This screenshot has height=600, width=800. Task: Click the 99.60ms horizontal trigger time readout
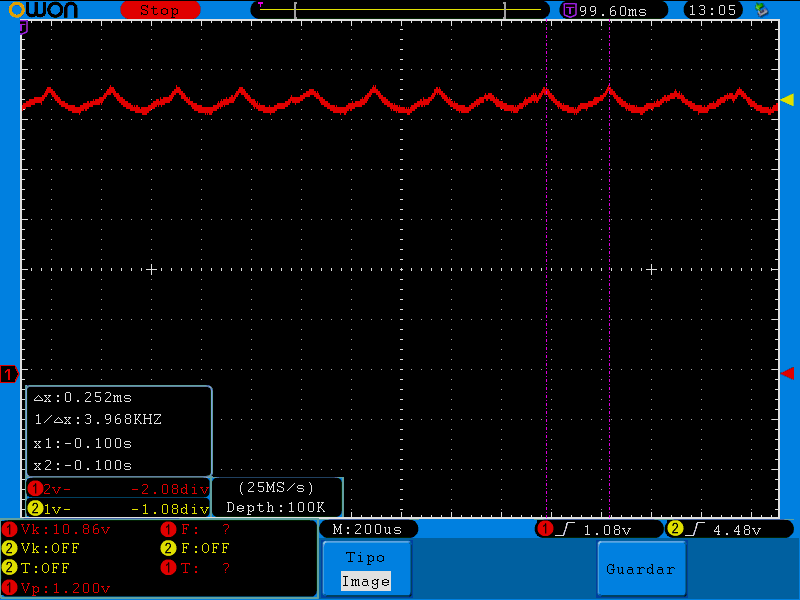click(x=613, y=11)
